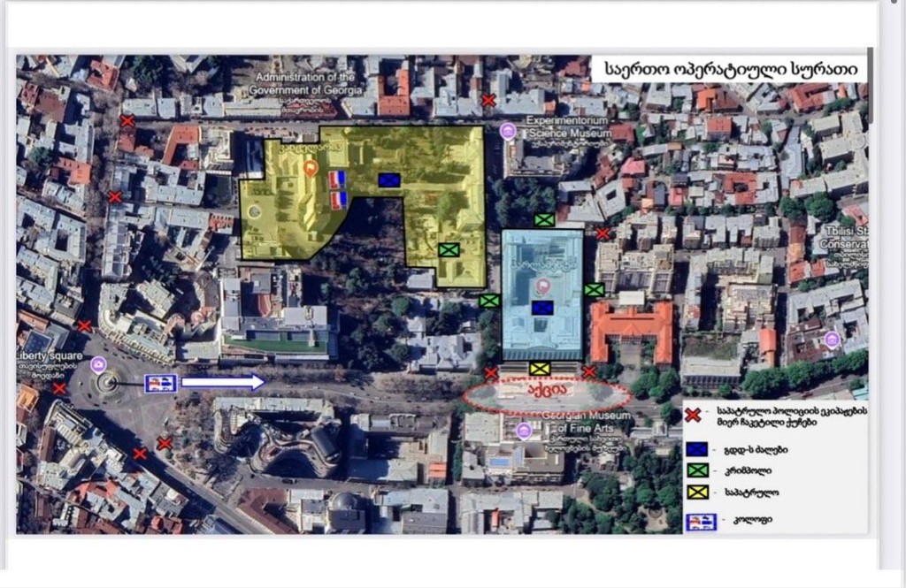906x588 pixels.
Task: Select the blue crossed box on the blue building
Action: pyautogui.click(x=542, y=308)
